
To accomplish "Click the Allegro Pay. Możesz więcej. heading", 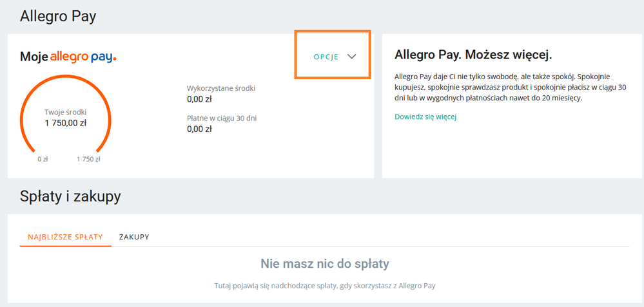I will 473,54.
